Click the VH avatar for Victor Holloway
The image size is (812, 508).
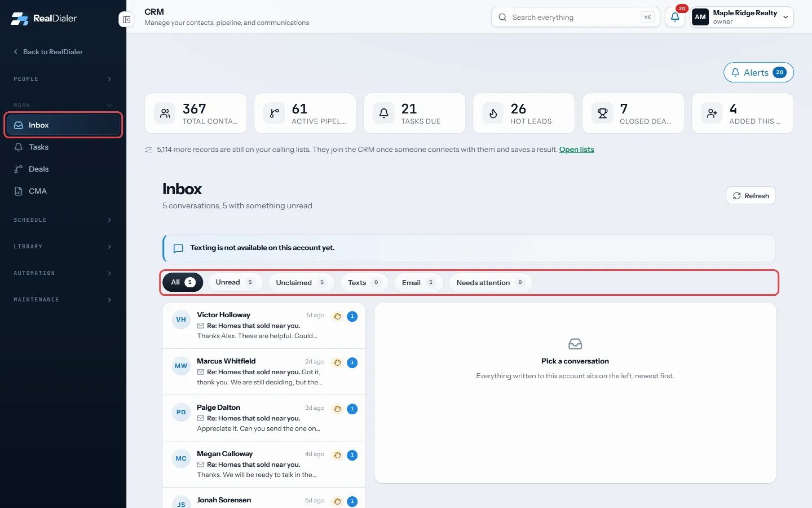click(x=181, y=319)
